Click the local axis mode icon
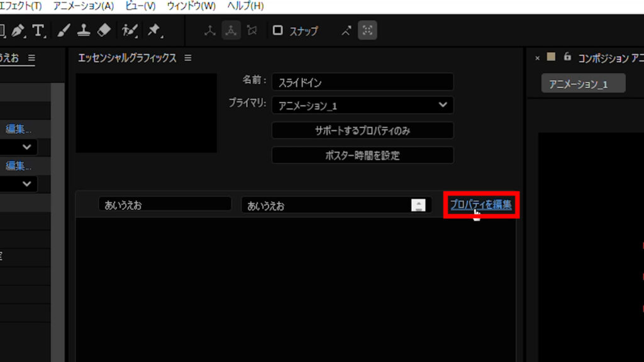 [211, 30]
